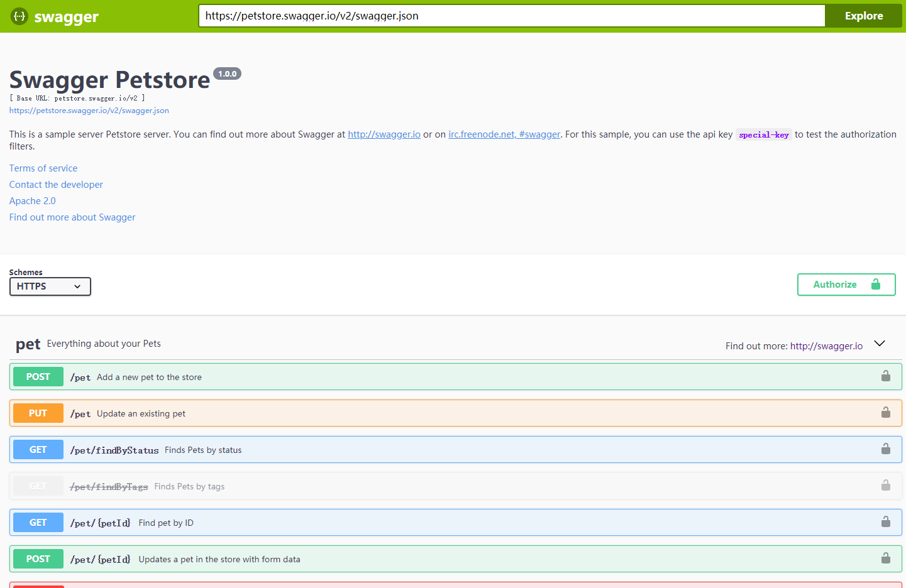Open the irc.freenode.net, #swagger link

tap(504, 134)
